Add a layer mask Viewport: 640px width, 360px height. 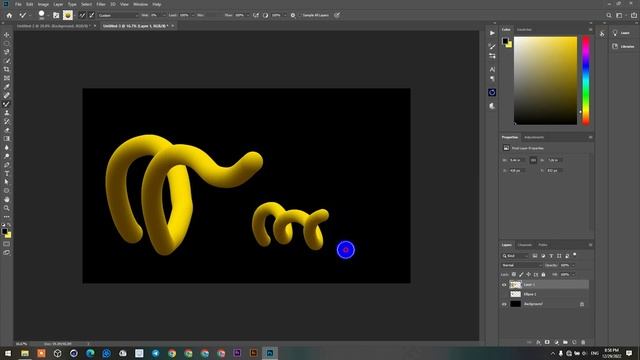coord(547,342)
